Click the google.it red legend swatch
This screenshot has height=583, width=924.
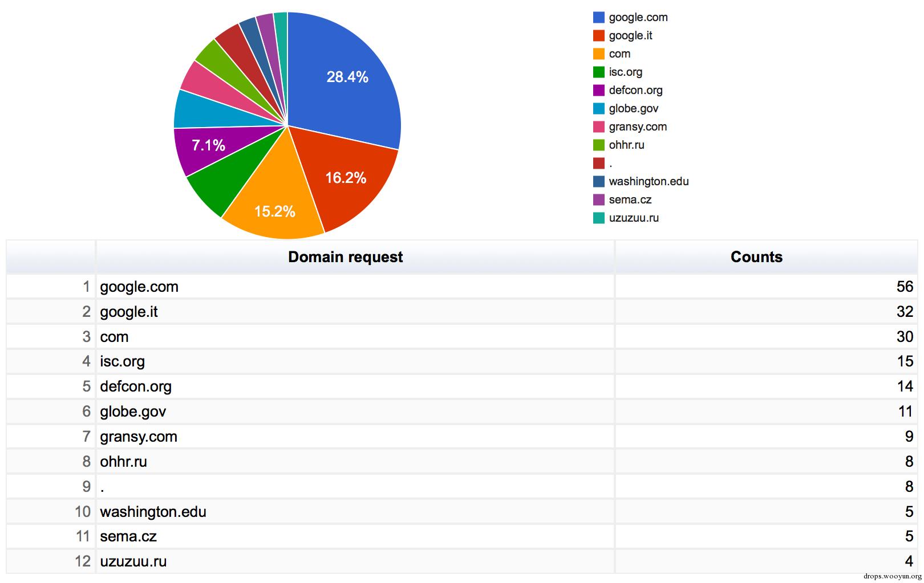(x=598, y=36)
